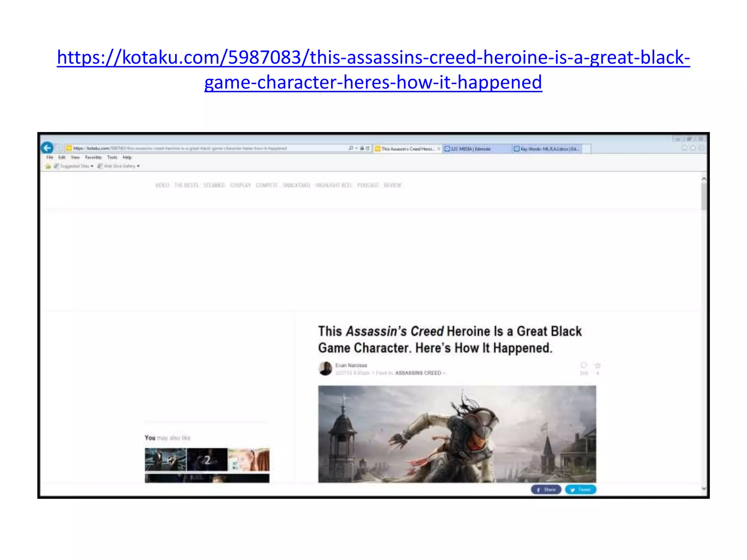The height and width of the screenshot is (560, 747).
Task: Open the Tools menu
Action: click(x=112, y=157)
